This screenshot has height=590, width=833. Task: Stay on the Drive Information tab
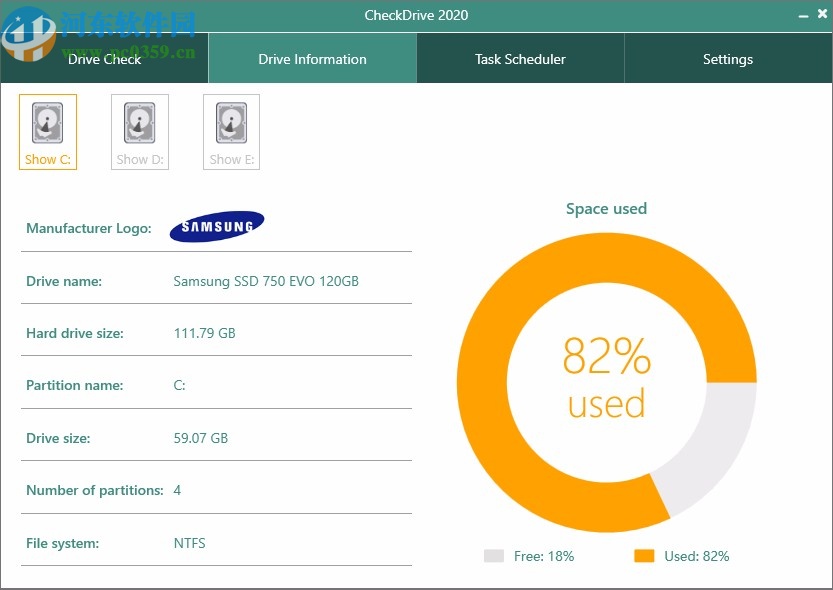click(312, 59)
